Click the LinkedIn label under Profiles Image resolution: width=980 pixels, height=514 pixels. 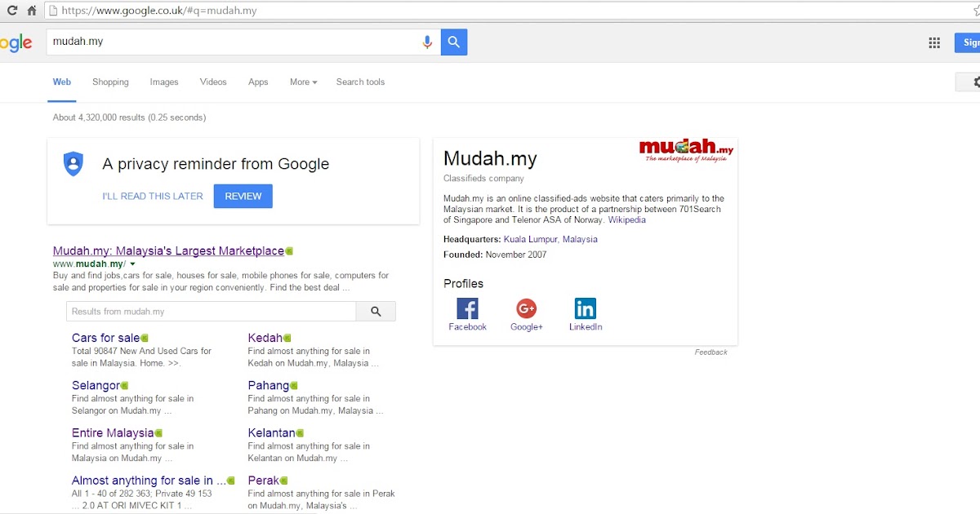pos(586,327)
